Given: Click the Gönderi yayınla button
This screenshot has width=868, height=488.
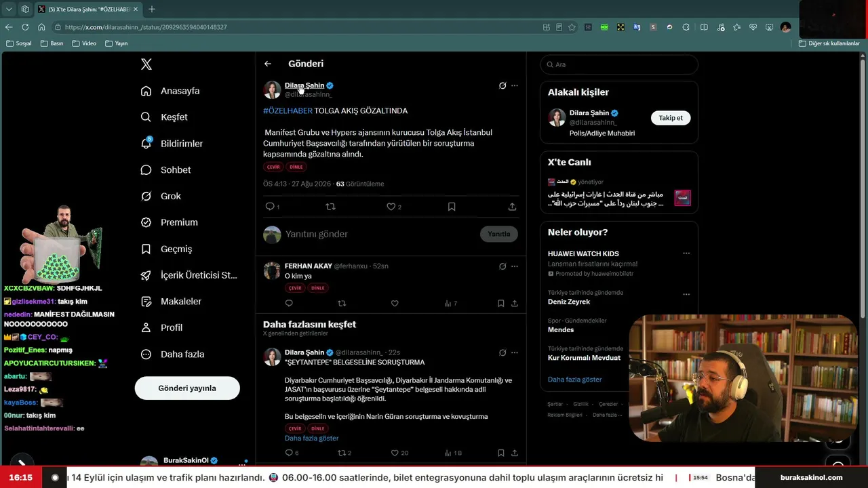Looking at the screenshot, I should pos(187,388).
